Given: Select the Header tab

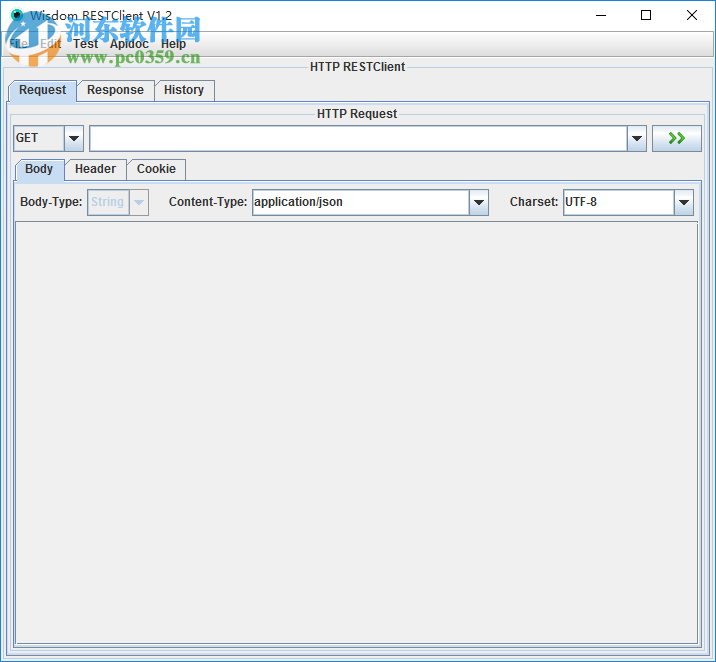Looking at the screenshot, I should pyautogui.click(x=95, y=169).
